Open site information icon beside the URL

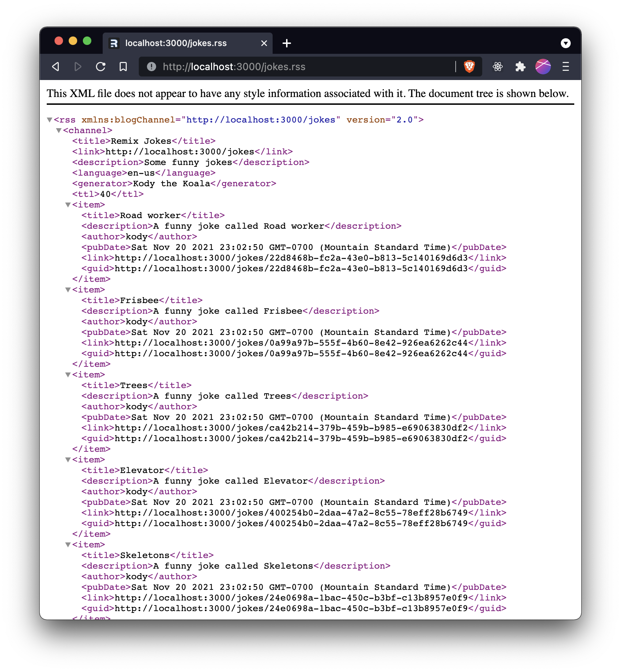(151, 67)
